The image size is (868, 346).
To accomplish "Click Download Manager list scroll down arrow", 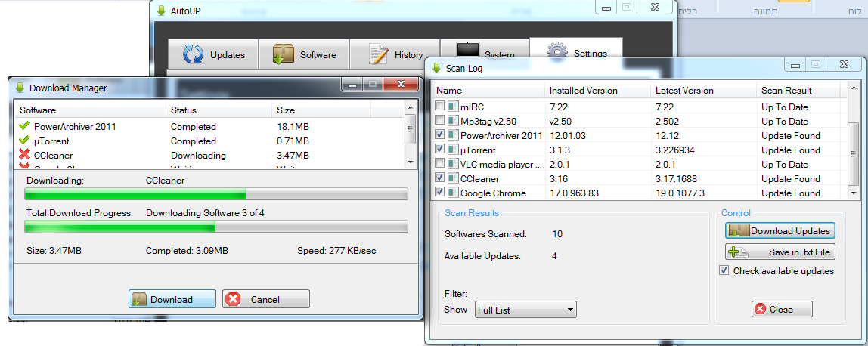I will point(411,161).
